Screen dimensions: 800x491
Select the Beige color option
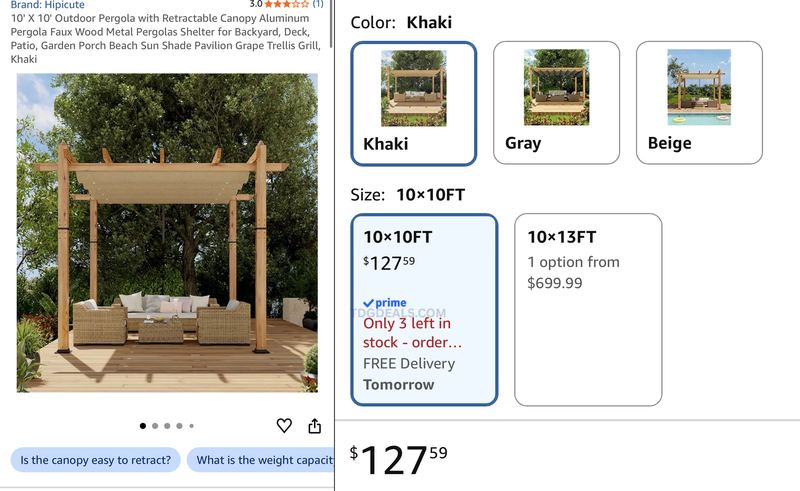pos(699,103)
